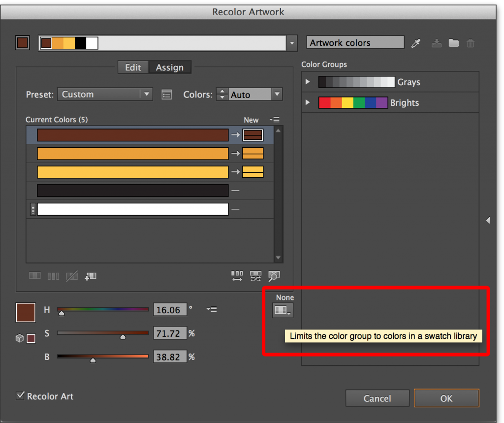
Task: Click the new row add icon
Action: (91, 276)
